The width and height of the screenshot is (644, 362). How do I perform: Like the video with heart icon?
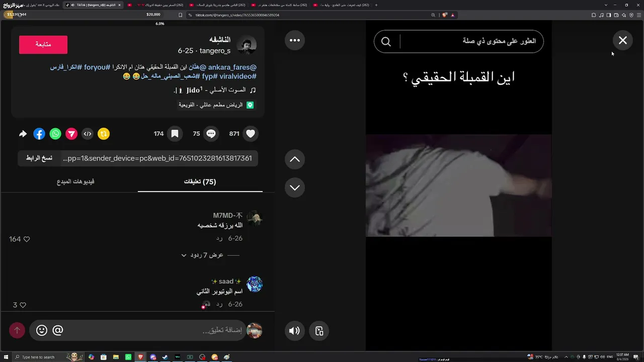(x=251, y=134)
